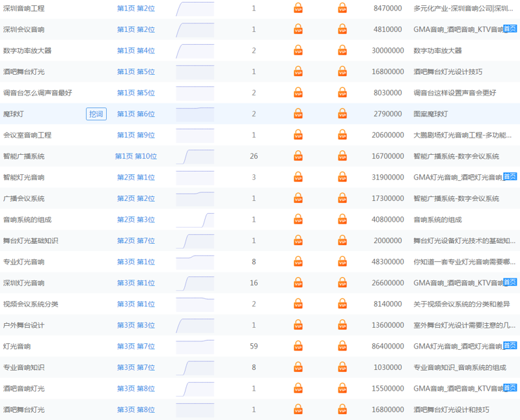This screenshot has height=420, width=520.
Task: Click the 首页 badge in the 深圳会议音响 row
Action: click(x=510, y=29)
